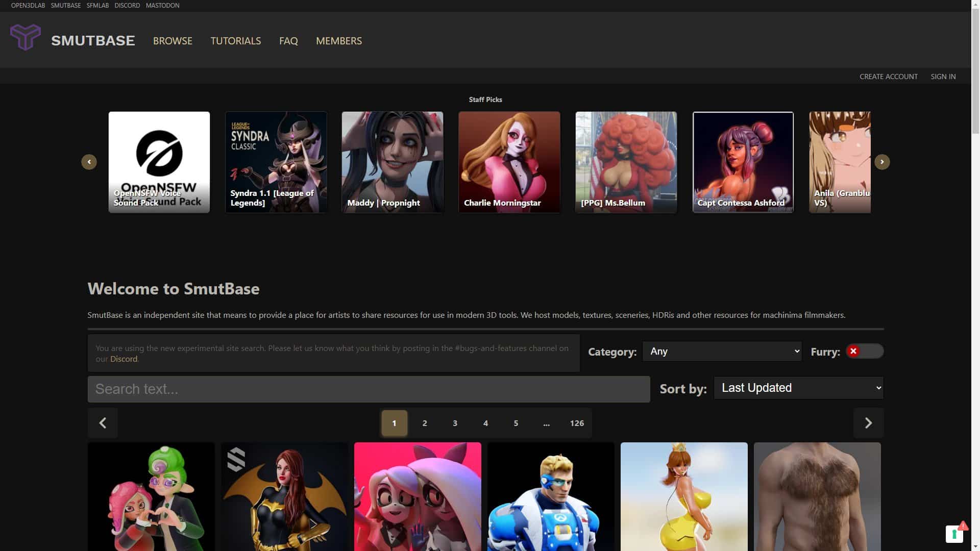Viewport: 980px width, 551px height.
Task: Select page 126 in the pagination
Action: tap(577, 423)
